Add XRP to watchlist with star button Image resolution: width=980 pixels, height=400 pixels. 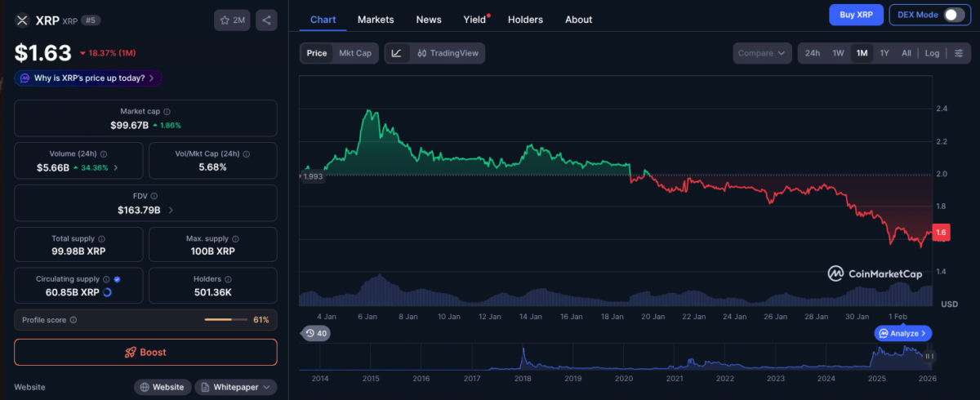pyautogui.click(x=233, y=20)
